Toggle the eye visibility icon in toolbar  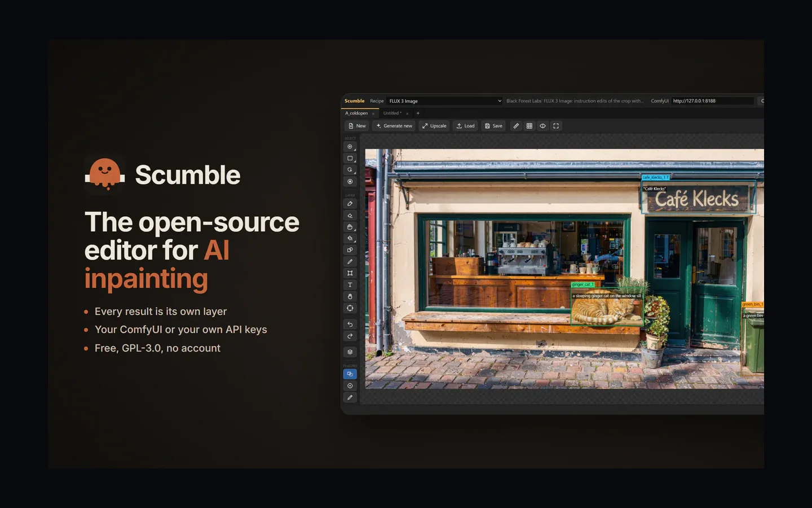pyautogui.click(x=542, y=126)
